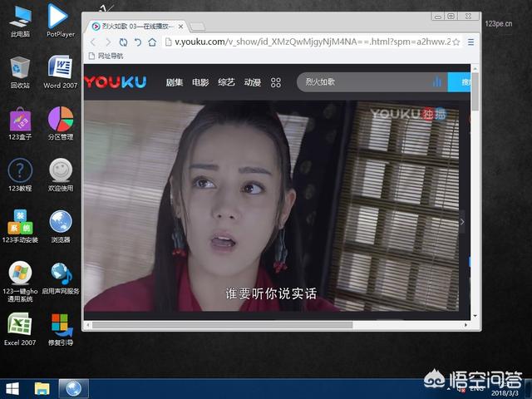Click the video player frame
Screen dimensions: 532x399
[x=272, y=206]
